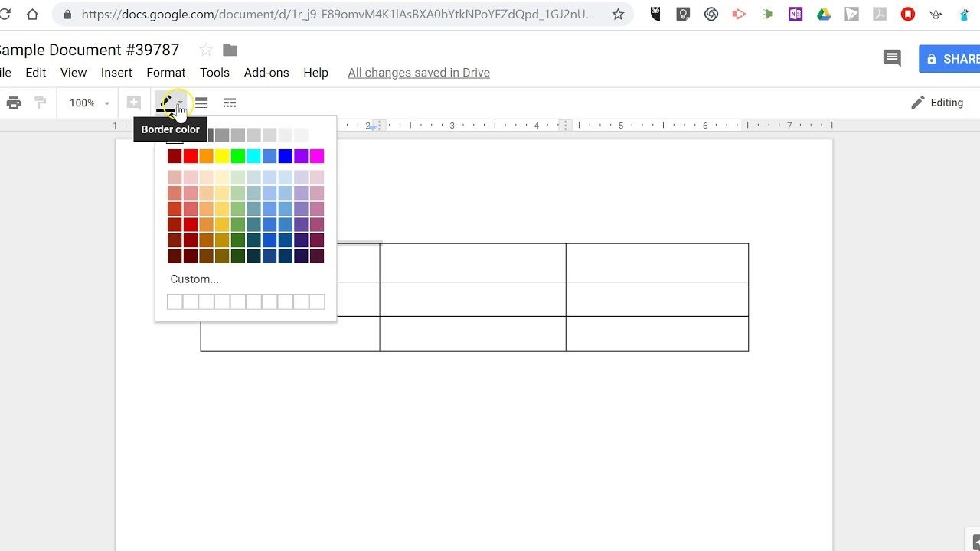The height and width of the screenshot is (551, 980).
Task: Open the 100% zoom dropdown
Action: 90,103
